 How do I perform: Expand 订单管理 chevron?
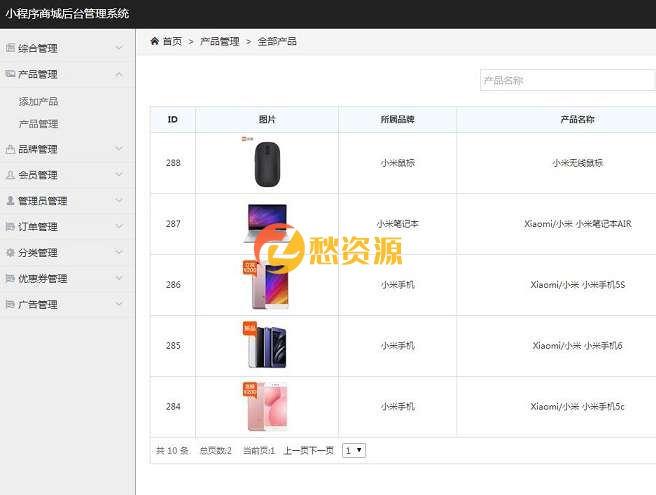[119, 226]
